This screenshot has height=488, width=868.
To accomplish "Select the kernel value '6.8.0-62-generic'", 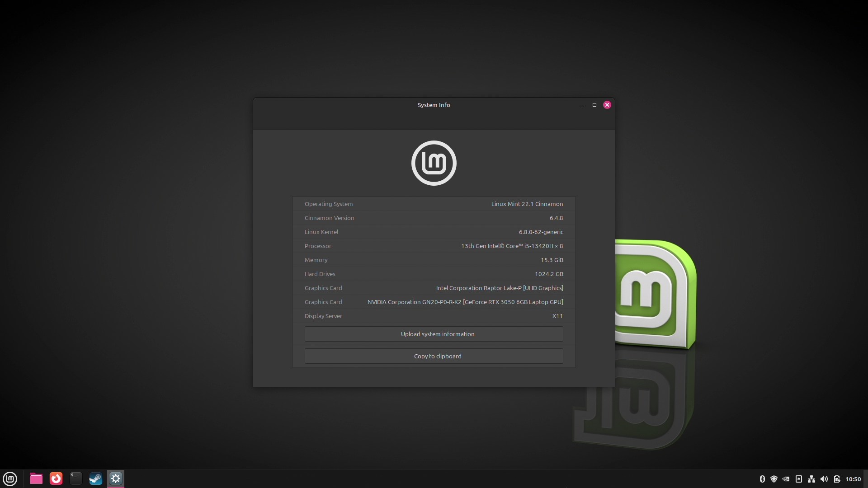I will [541, 232].
